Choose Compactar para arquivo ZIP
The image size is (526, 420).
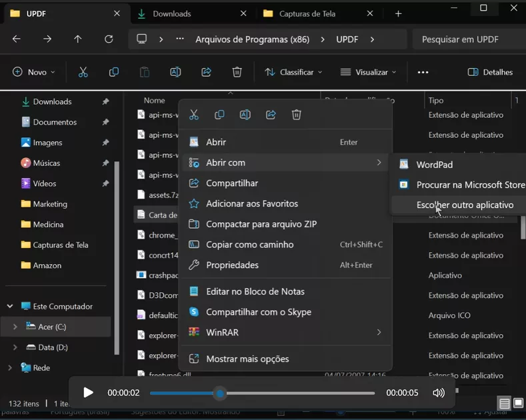pos(285,224)
